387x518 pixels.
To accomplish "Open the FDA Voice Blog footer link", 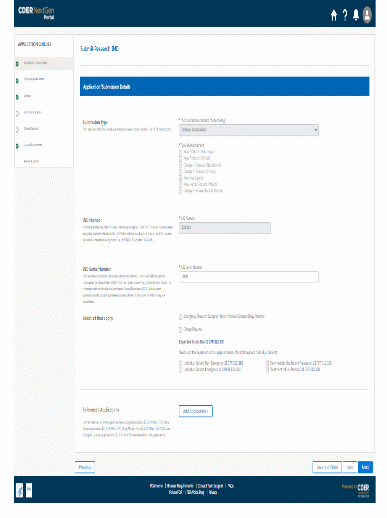I will 195,492.
